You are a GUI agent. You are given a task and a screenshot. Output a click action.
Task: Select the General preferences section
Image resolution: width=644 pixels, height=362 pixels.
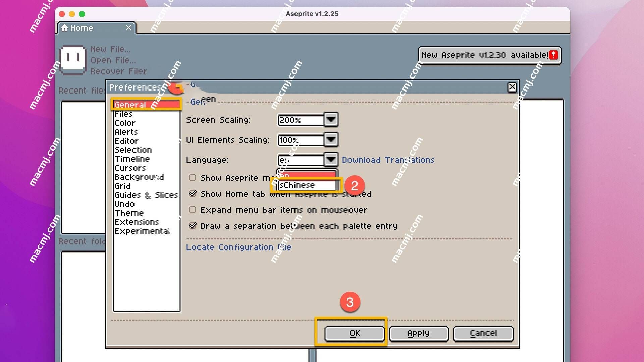pyautogui.click(x=147, y=104)
